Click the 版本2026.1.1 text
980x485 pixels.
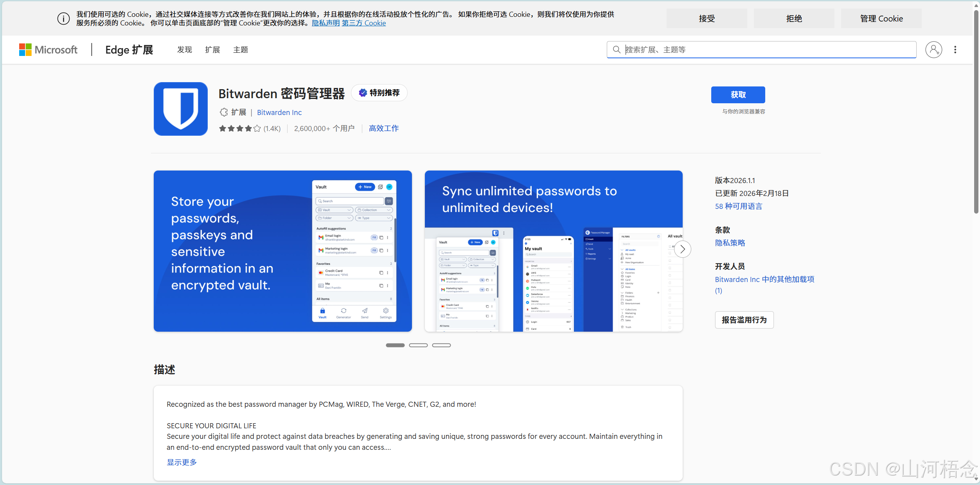735,181
